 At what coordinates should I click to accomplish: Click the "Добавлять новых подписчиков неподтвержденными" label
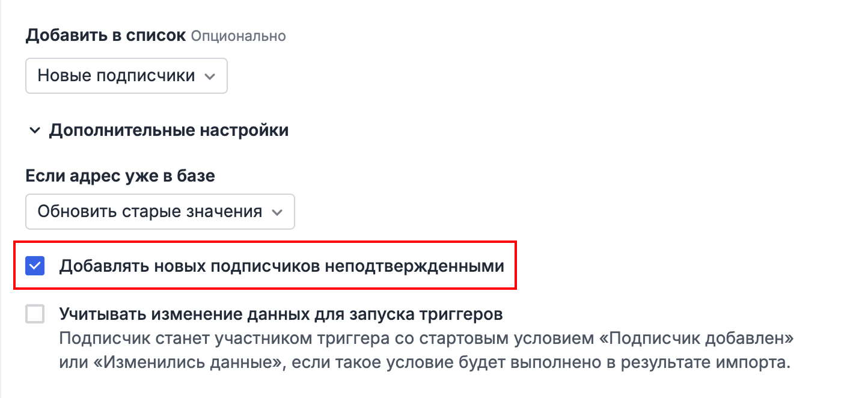point(281,266)
